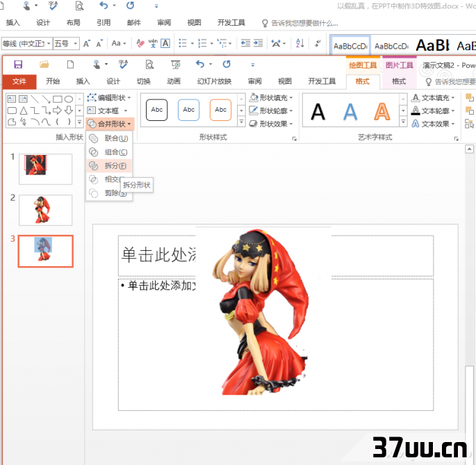The image size is (476, 465).
Task: Click the character border icon in Word
Action: click(165, 43)
